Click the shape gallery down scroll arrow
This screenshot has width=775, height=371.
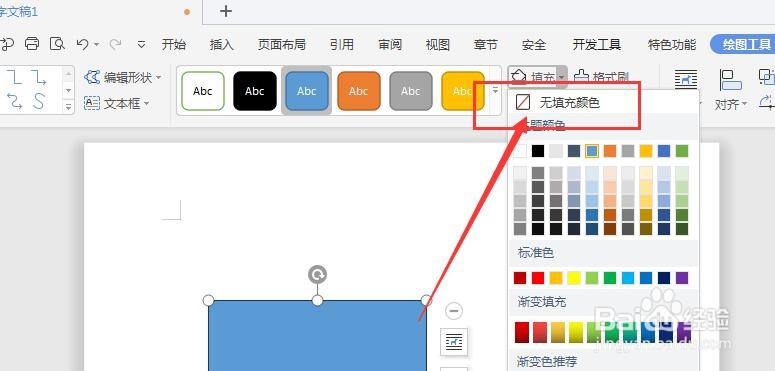pos(69,90)
